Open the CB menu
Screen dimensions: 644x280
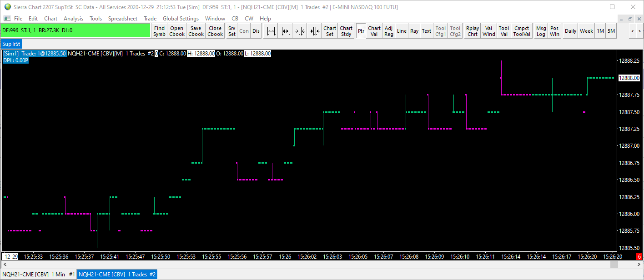(235, 19)
